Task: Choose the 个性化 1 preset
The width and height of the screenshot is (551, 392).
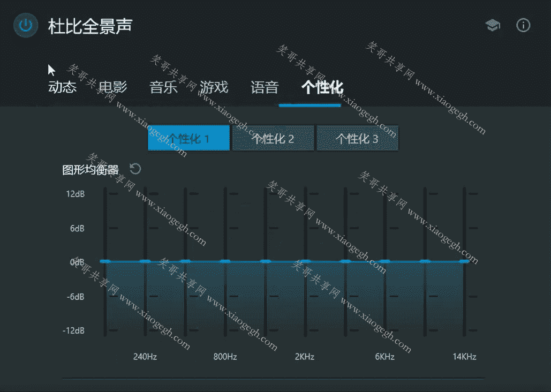Action: click(188, 138)
